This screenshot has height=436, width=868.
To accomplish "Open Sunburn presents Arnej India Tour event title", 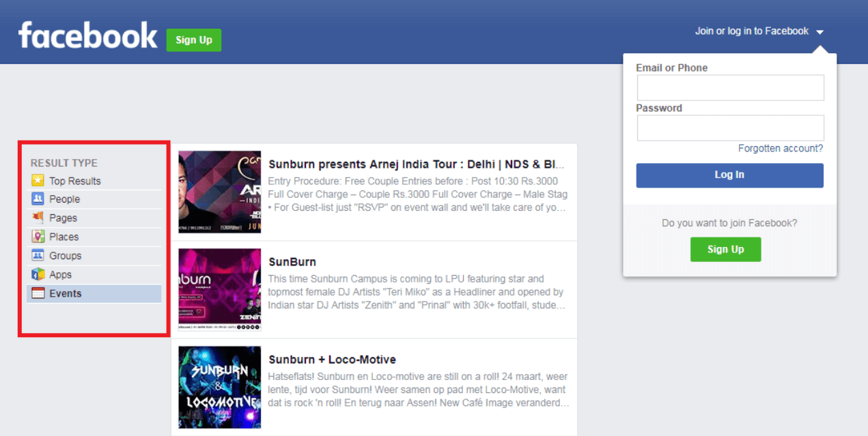I will point(417,164).
